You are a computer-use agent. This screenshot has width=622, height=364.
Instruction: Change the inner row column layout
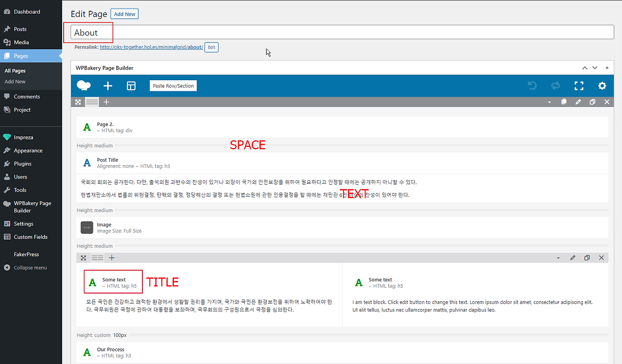pos(97,258)
